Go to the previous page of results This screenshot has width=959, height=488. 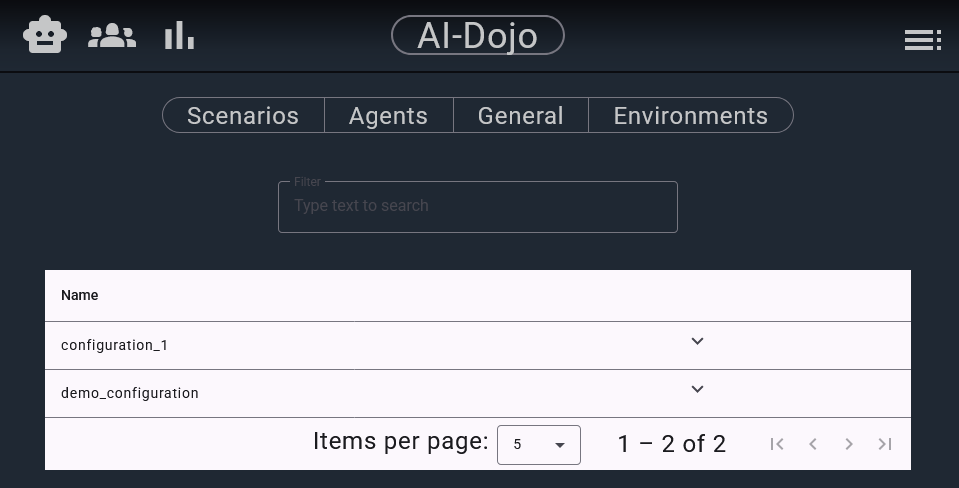(x=813, y=444)
